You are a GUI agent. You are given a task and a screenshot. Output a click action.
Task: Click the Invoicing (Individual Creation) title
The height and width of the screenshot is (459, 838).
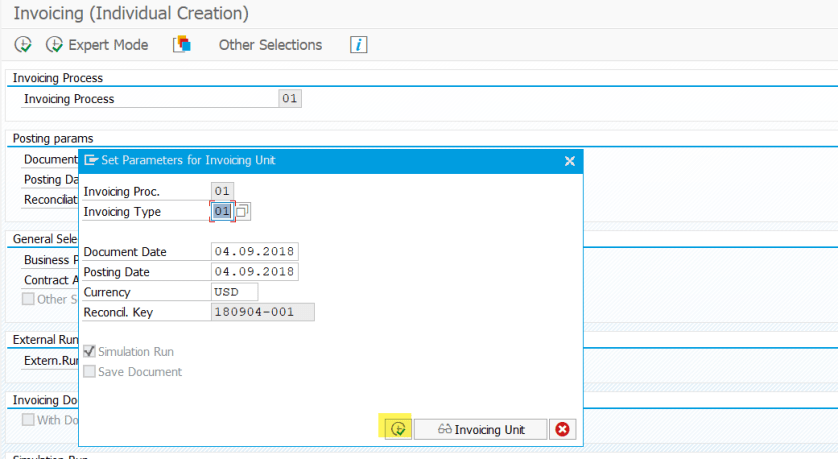pos(131,13)
